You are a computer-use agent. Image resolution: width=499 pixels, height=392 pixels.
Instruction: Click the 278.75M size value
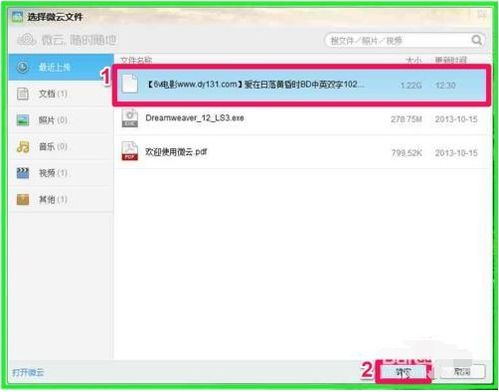[x=406, y=119]
